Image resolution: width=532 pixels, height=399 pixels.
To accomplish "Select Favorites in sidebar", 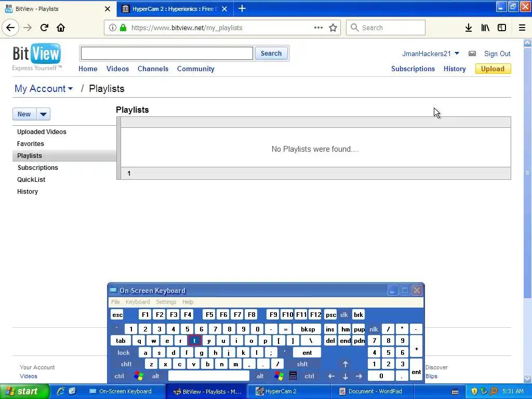I will 31,143.
